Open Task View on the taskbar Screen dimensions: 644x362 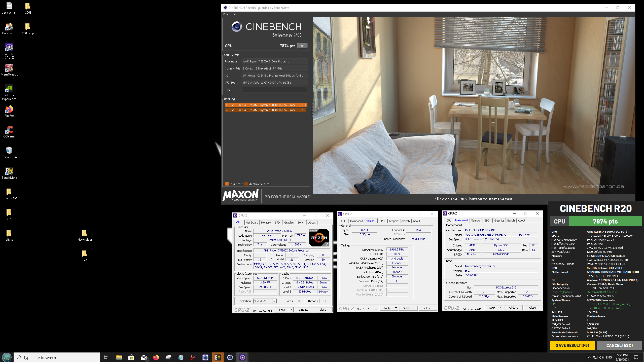pos(106,357)
